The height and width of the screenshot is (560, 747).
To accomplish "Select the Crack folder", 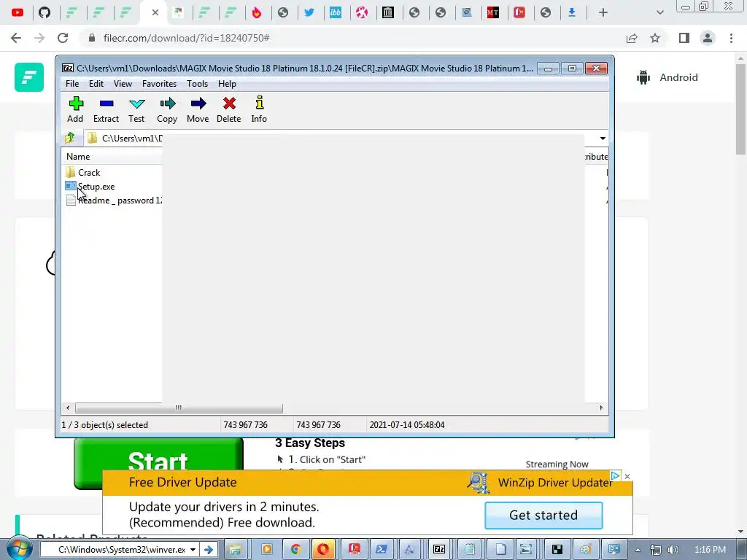I will pos(89,172).
